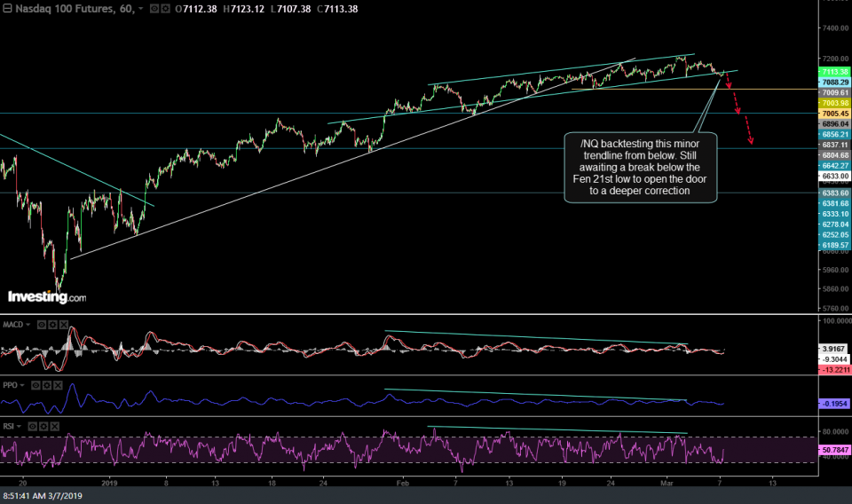Click the MACD indicator label
This screenshot has height=504, width=852.
click(13, 325)
